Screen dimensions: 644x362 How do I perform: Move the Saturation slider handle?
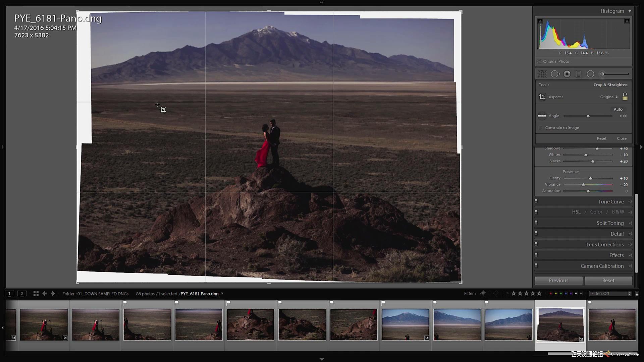click(x=588, y=191)
